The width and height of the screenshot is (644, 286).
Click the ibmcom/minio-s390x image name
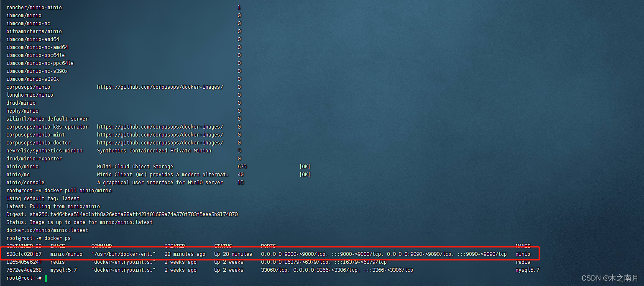pyautogui.click(x=33, y=79)
